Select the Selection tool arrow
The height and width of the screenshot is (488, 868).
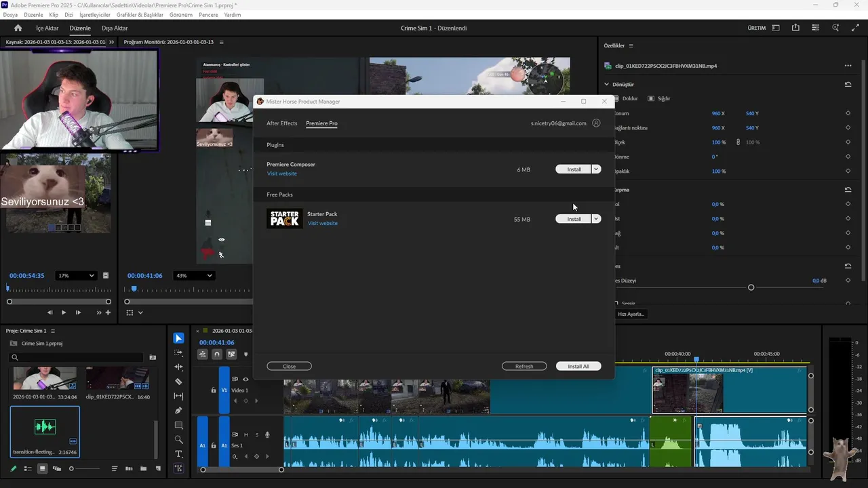[x=178, y=338]
